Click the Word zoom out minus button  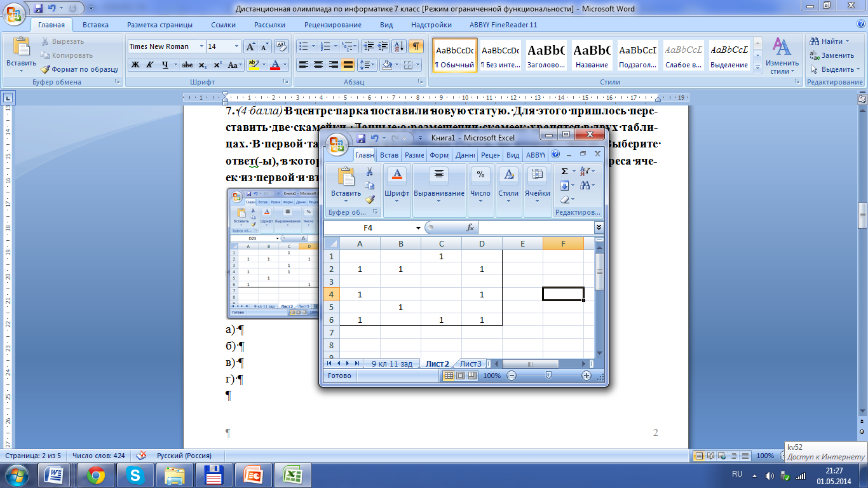coord(783,456)
